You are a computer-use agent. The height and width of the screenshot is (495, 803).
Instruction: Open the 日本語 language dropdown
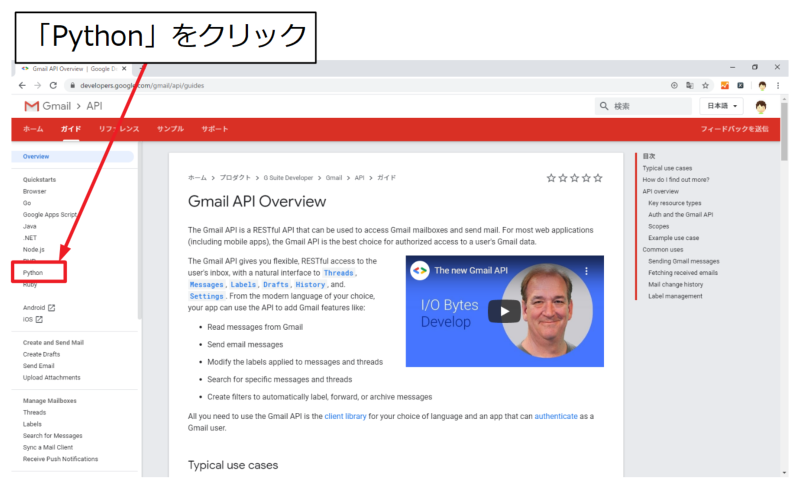pyautogui.click(x=724, y=106)
